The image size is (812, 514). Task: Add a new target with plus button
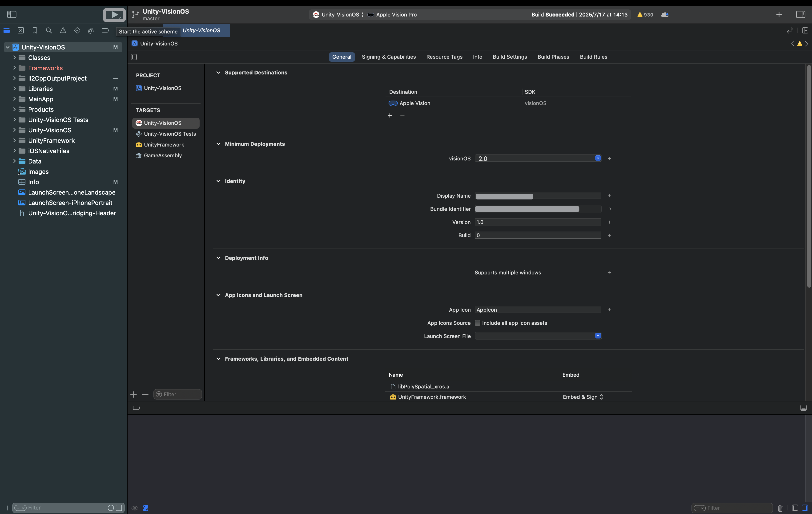click(x=133, y=394)
